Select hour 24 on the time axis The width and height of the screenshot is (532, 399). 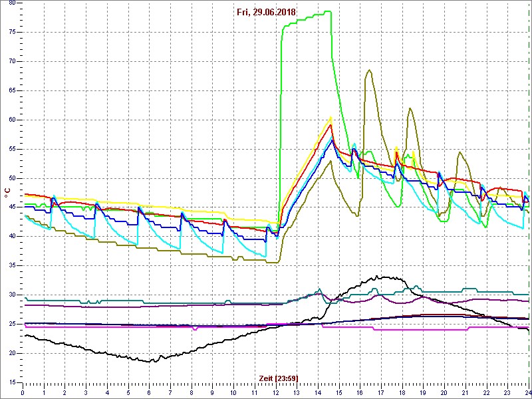(x=528, y=392)
